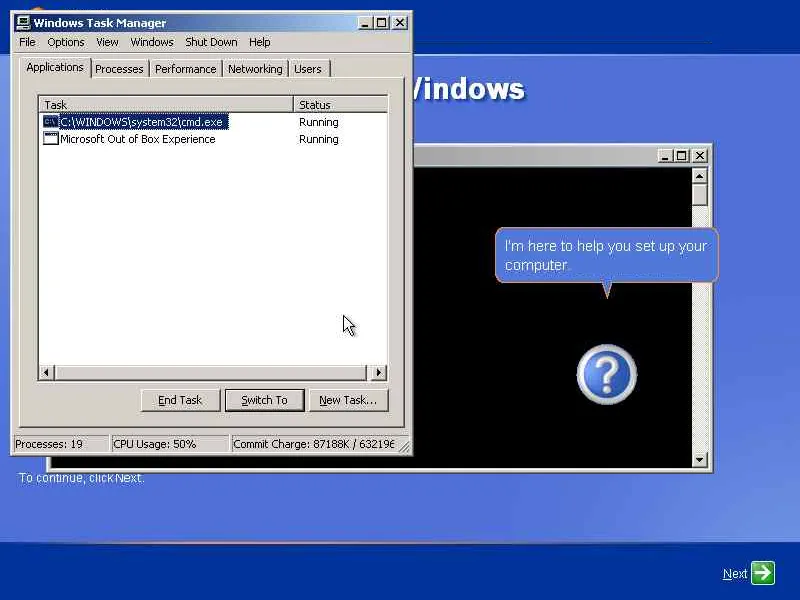Click the help speech bubble text
The image size is (800, 600).
606,255
